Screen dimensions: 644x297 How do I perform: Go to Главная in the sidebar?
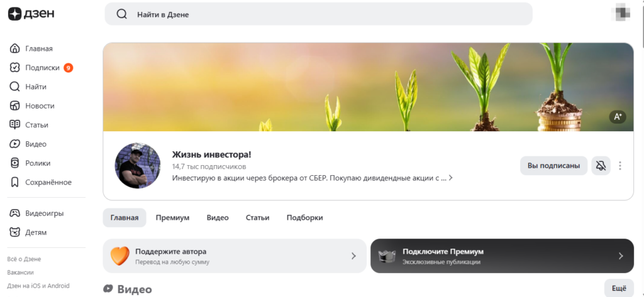point(38,48)
